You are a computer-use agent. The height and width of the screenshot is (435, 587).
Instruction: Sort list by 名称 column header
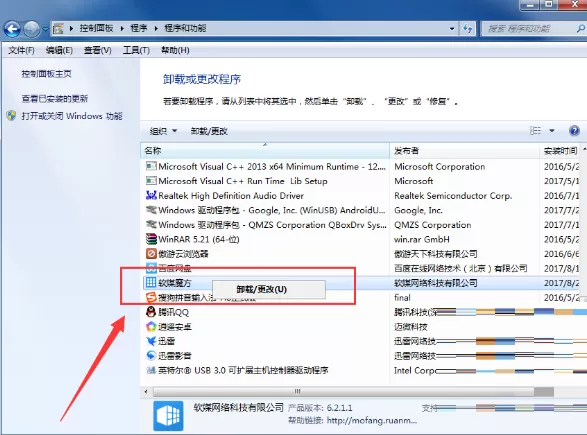pyautogui.click(x=265, y=150)
